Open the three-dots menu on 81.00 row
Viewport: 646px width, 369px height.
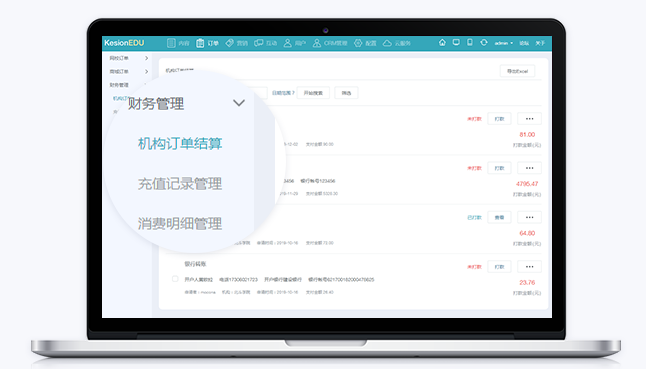(529, 119)
